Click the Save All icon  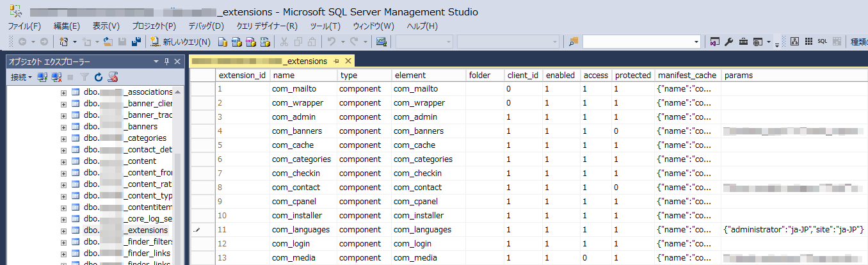coord(136,42)
